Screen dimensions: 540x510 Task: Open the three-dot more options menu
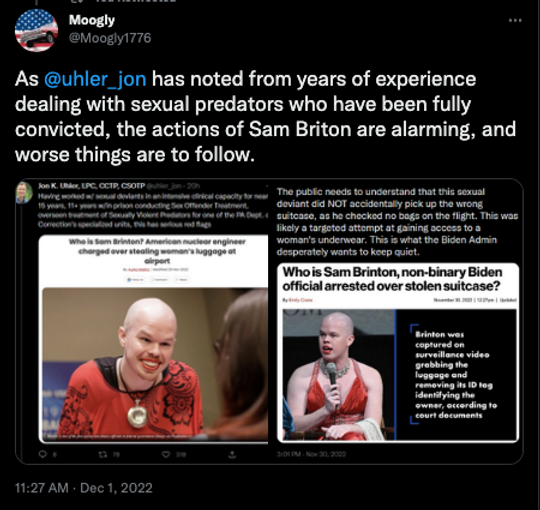pyautogui.click(x=515, y=21)
